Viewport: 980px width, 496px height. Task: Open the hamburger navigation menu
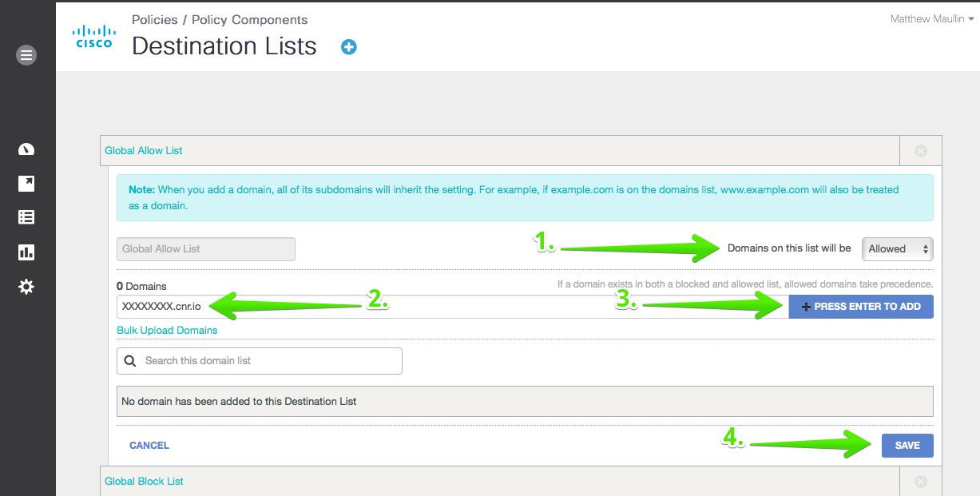[x=26, y=55]
